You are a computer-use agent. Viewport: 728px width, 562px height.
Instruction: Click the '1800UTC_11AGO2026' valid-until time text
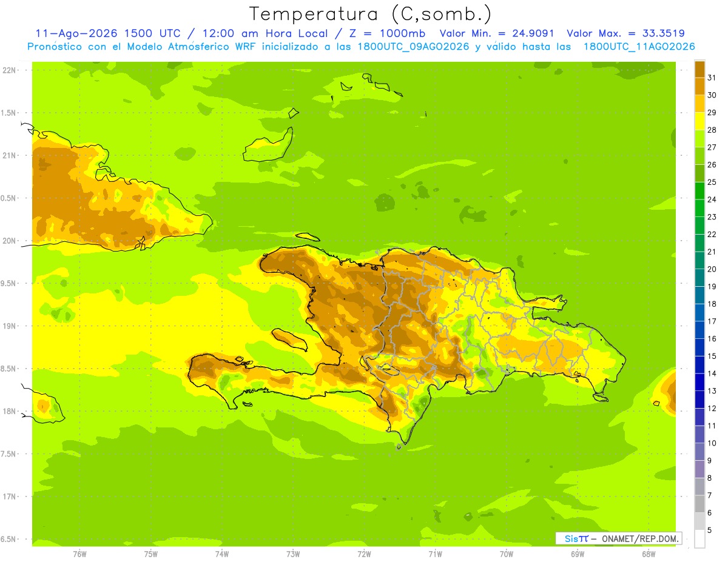point(639,46)
